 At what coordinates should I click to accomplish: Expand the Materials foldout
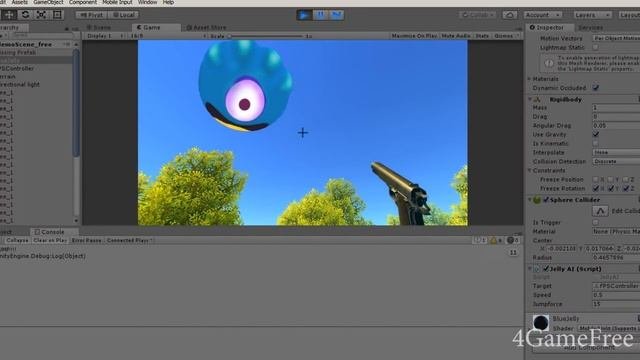tap(530, 79)
